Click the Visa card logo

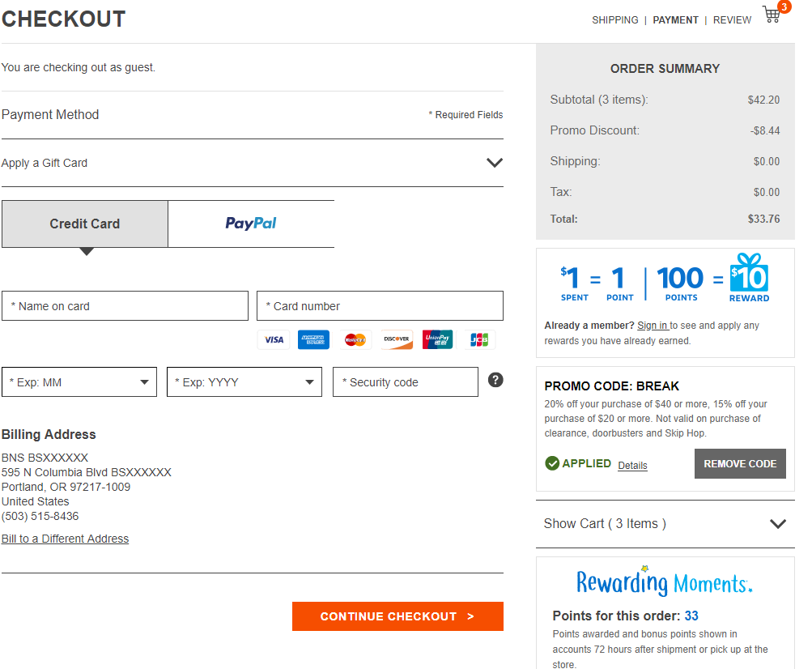click(x=274, y=340)
